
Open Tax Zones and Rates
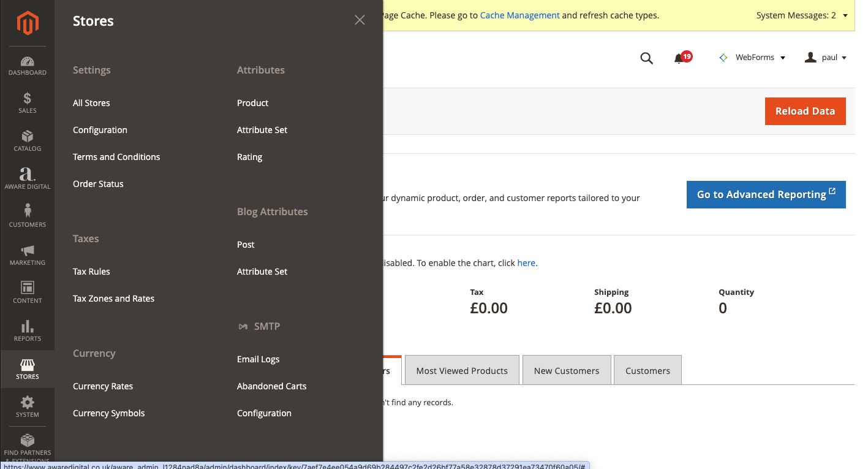[x=113, y=299]
